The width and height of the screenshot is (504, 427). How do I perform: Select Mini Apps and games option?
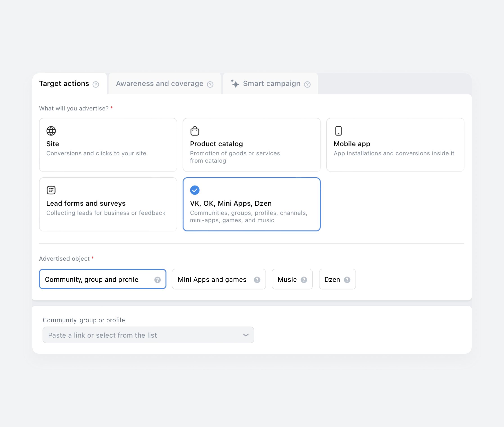tap(212, 279)
